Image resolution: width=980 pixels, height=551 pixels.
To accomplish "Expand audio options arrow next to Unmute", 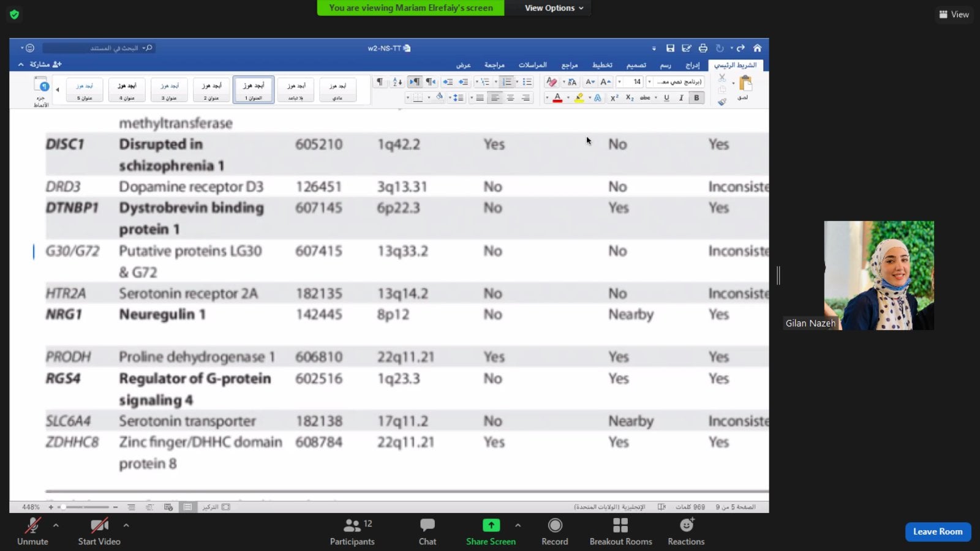I will (56, 525).
